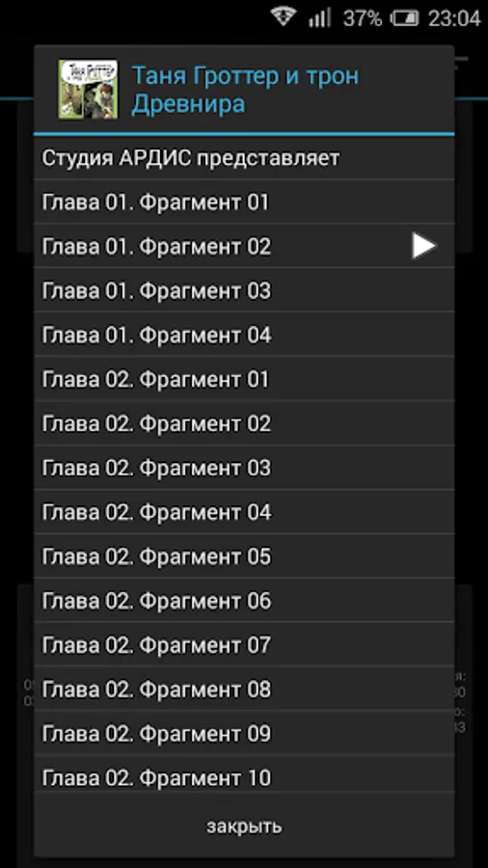This screenshot has height=868, width=488.
Task: Select Глава 01. Фрагмент 03 entry
Action: (244, 290)
